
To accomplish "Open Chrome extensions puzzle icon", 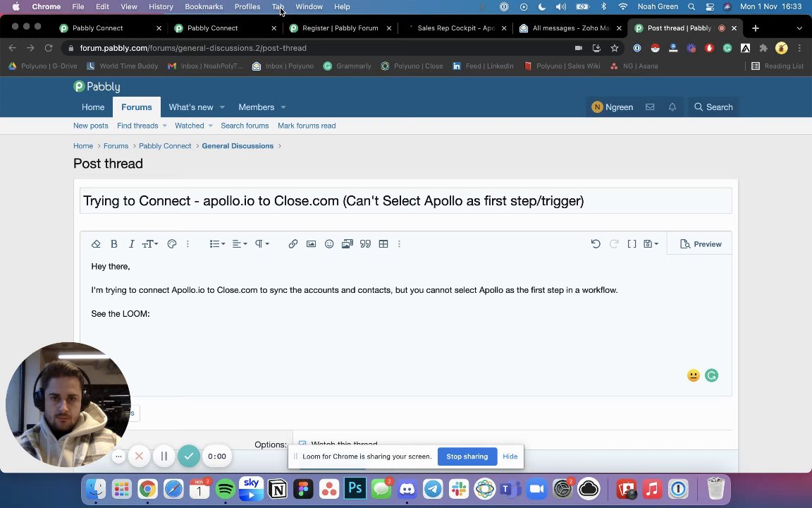I will (763, 48).
